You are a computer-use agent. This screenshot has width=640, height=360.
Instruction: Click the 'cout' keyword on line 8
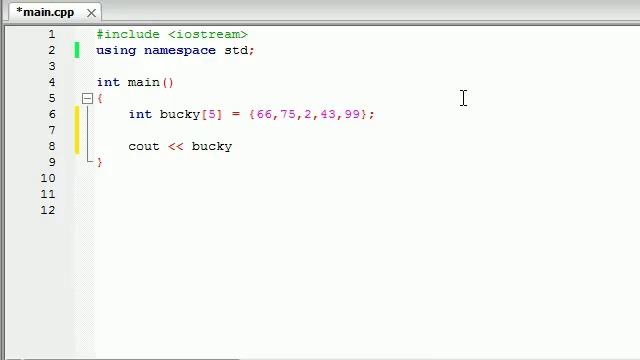click(x=144, y=147)
